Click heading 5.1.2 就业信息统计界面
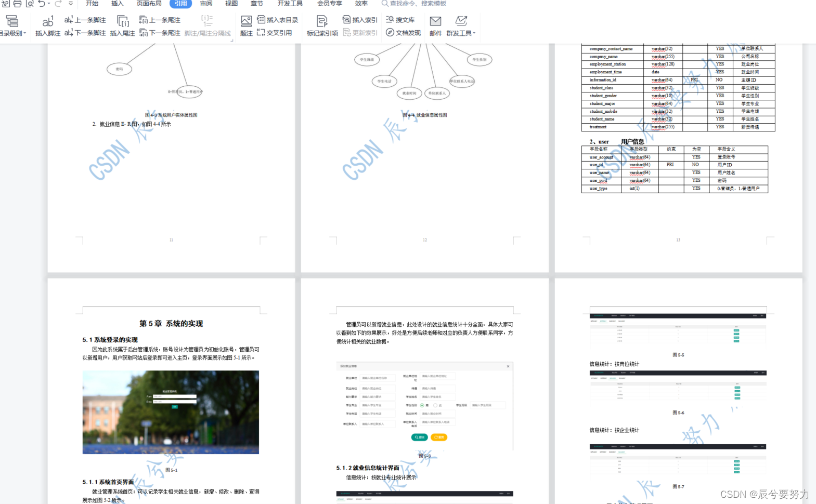The width and height of the screenshot is (816, 504). tap(368, 468)
